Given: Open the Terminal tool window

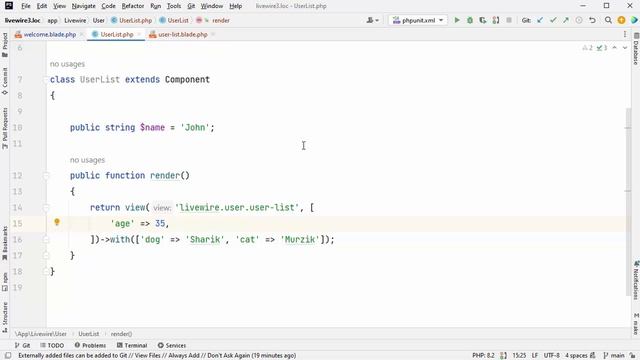Looking at the screenshot, I should (132, 345).
